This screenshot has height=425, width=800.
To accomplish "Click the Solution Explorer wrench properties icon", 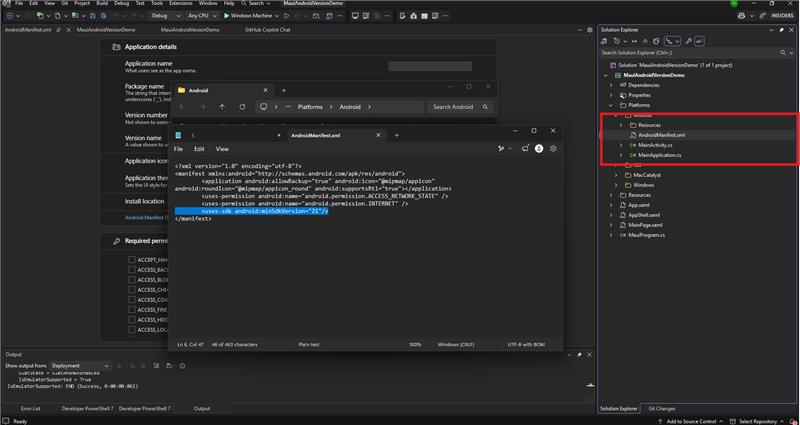I will click(688, 41).
